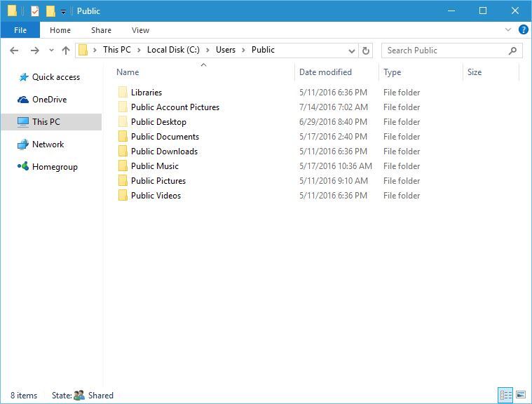Viewport: 532px width, 404px height.
Task: Click Local Disk (C:) in the address path
Action: (173, 50)
